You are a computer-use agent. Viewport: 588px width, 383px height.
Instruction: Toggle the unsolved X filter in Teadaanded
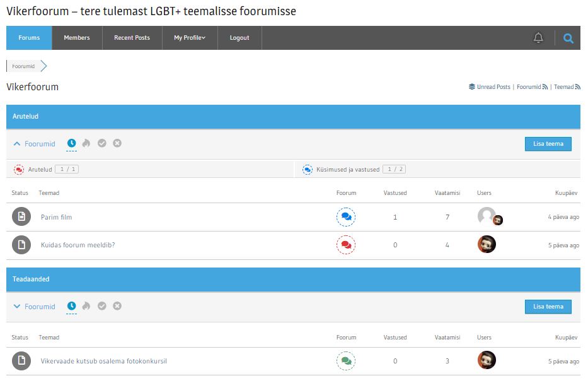coord(117,306)
